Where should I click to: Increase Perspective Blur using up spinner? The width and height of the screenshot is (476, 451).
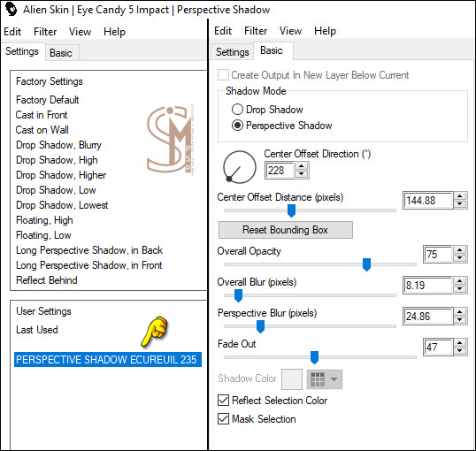460,312
